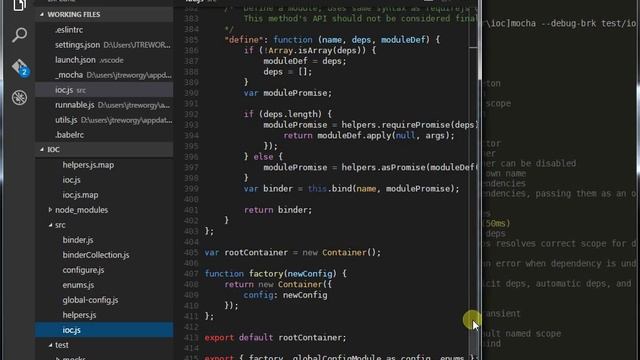Open the Debug view icon
This screenshot has width=640, height=360.
(x=19, y=98)
